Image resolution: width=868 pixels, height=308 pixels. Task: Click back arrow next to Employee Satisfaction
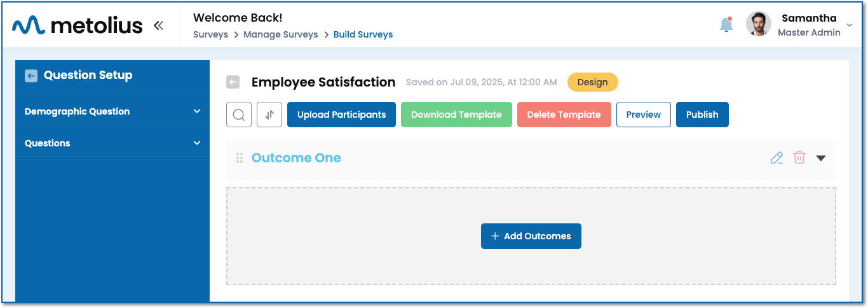[233, 82]
